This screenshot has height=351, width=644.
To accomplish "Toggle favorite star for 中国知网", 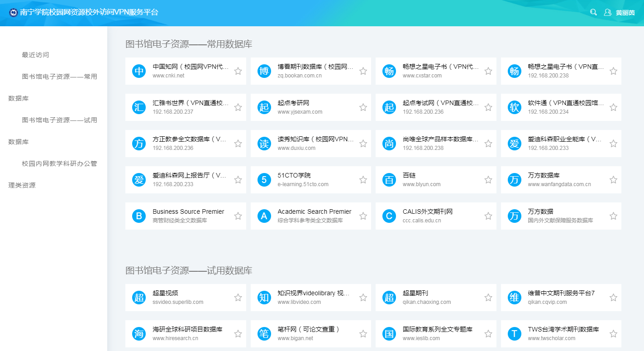I will [238, 71].
